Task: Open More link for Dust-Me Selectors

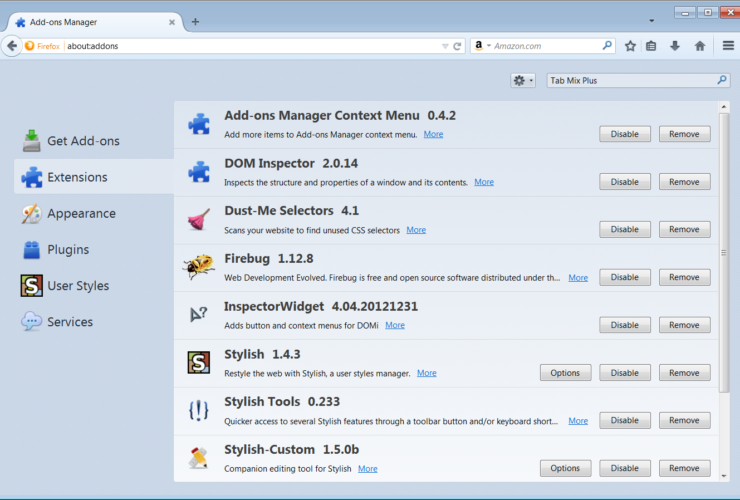Action: click(x=416, y=230)
